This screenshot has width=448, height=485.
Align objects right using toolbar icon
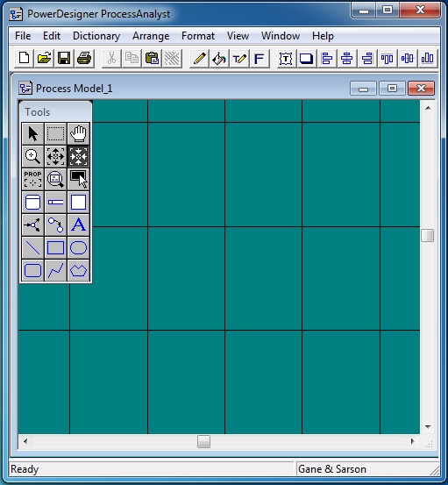[367, 58]
